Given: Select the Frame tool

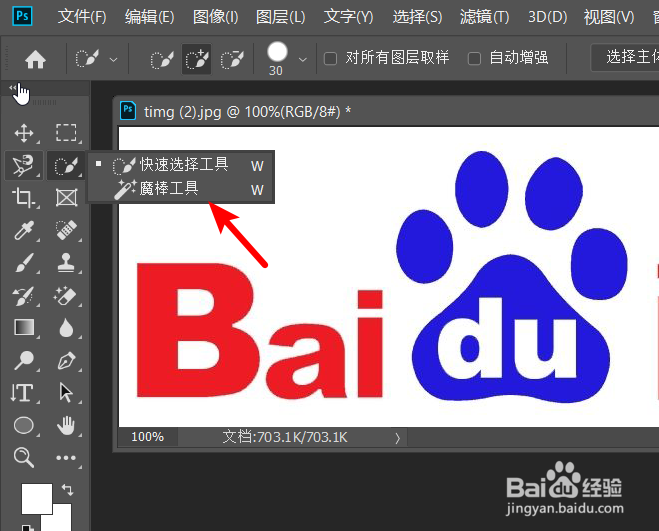Looking at the screenshot, I should point(66,198).
